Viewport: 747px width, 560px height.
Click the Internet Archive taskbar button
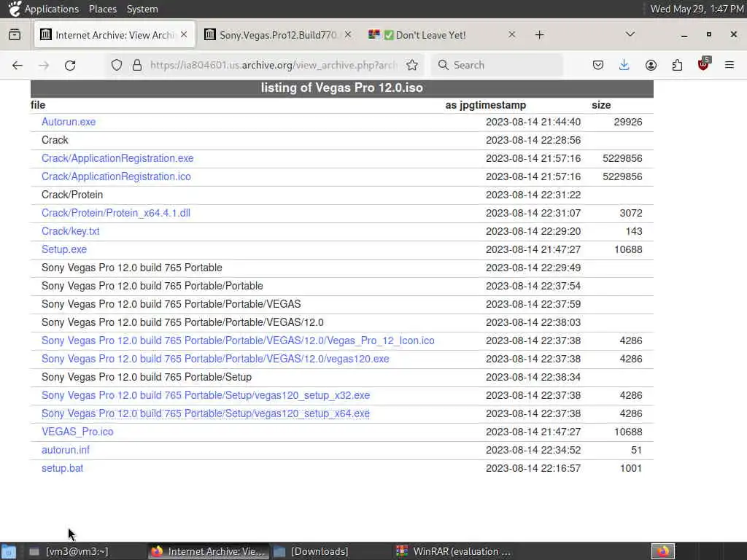click(208, 551)
